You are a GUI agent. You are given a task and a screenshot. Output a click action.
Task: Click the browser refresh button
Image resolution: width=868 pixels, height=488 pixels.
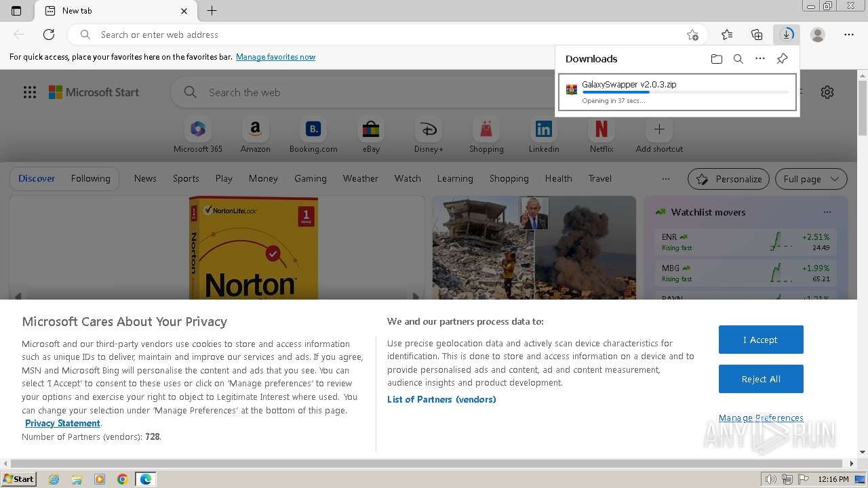click(49, 35)
